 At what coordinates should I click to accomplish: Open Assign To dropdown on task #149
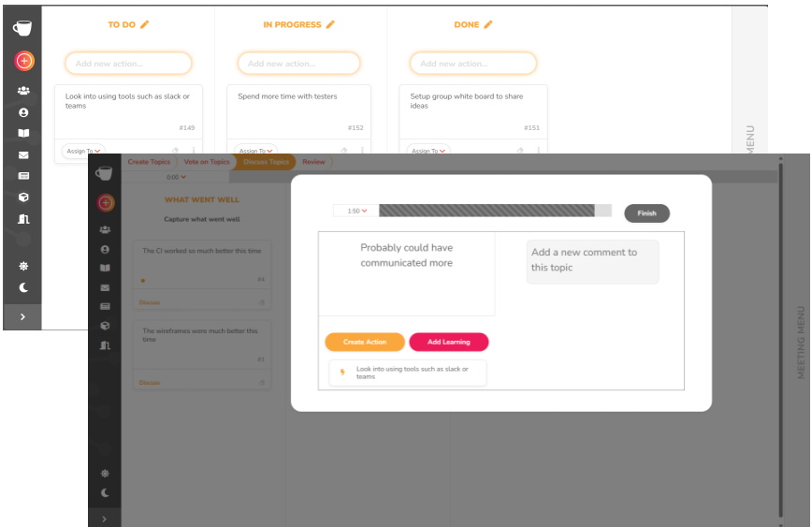point(82,151)
